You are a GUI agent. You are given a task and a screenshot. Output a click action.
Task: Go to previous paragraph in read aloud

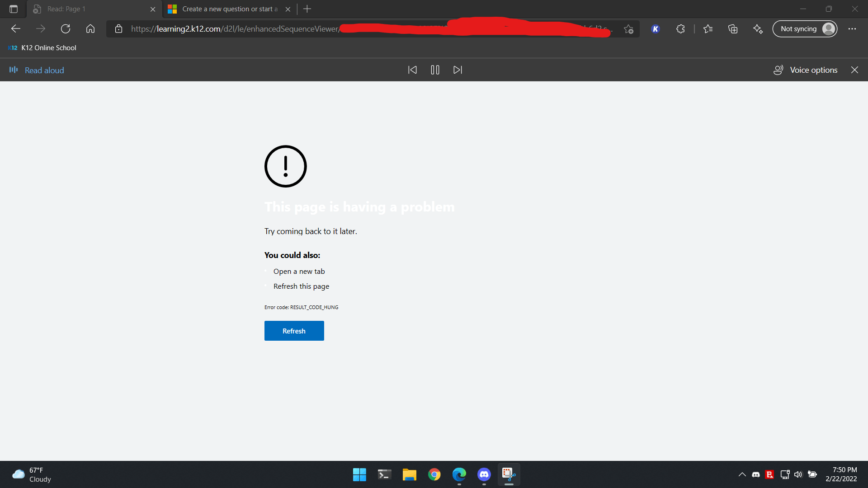click(x=412, y=70)
